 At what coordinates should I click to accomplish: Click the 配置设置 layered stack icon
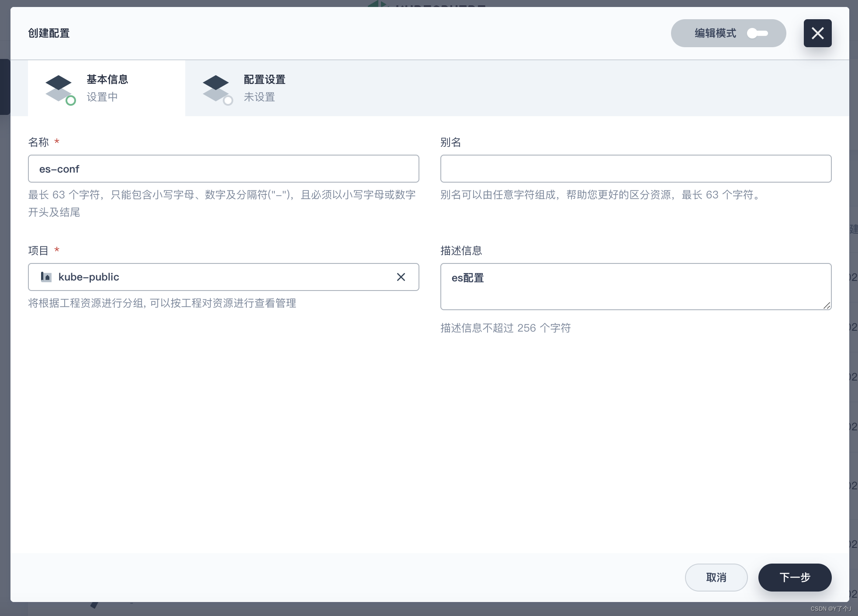218,90
